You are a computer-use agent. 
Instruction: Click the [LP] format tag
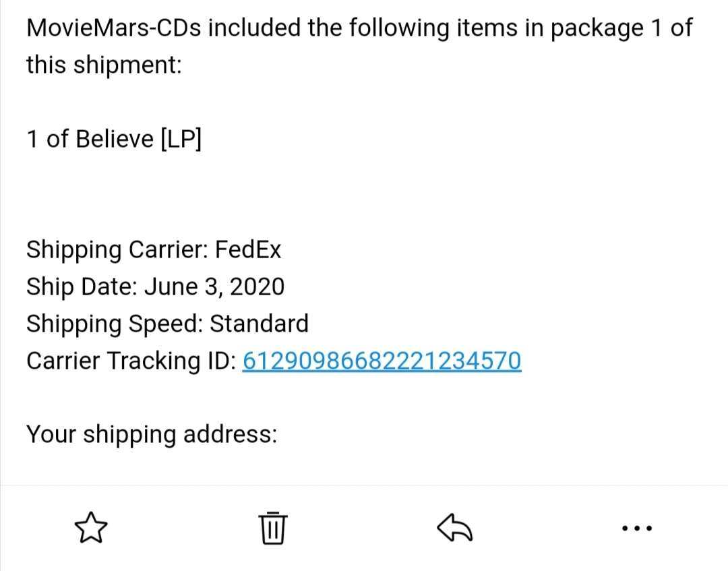coord(181,139)
